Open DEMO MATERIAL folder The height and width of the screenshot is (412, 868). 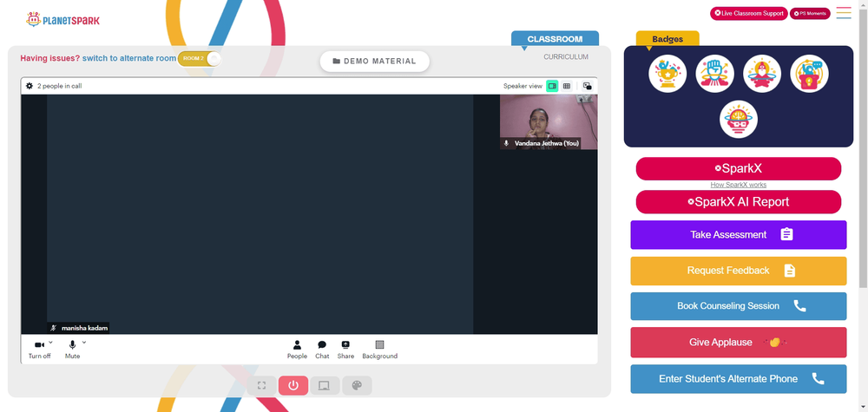pyautogui.click(x=375, y=62)
